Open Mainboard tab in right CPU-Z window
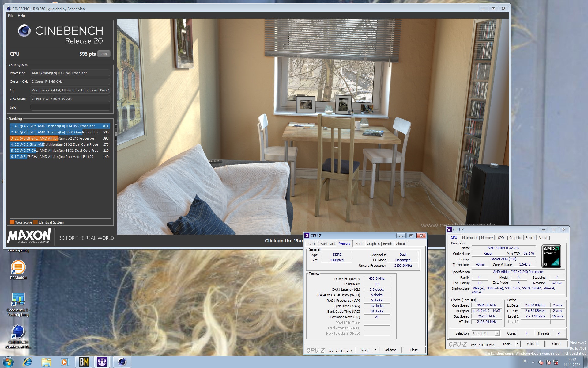The height and width of the screenshot is (368, 588). pyautogui.click(x=469, y=238)
